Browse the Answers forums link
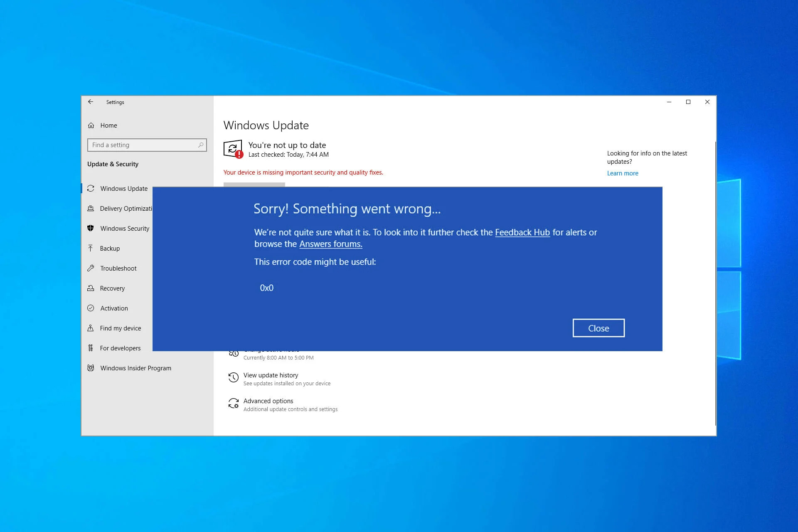This screenshot has height=532, width=798. pyautogui.click(x=330, y=244)
